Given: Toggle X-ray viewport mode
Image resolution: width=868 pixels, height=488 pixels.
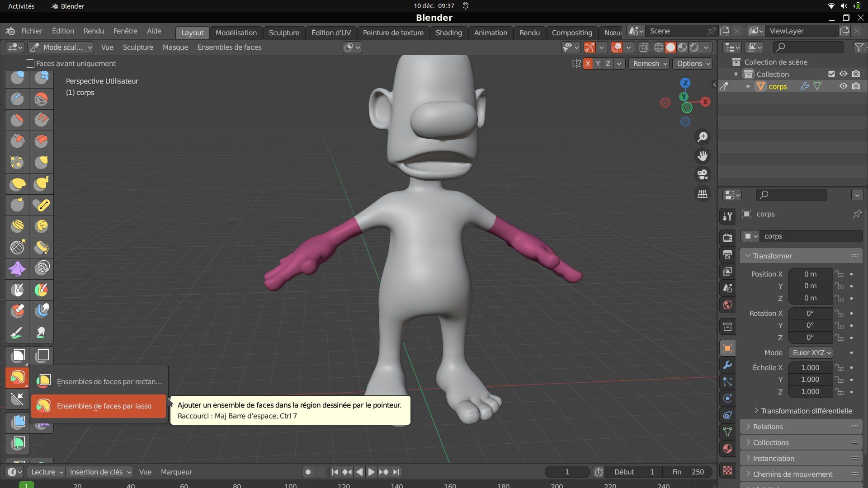Looking at the screenshot, I should [644, 47].
